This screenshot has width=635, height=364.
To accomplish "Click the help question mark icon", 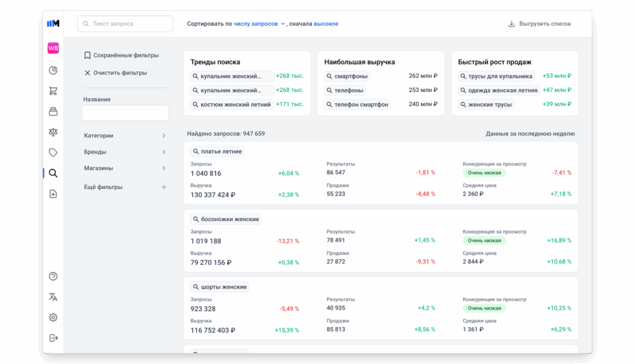I will tap(53, 277).
